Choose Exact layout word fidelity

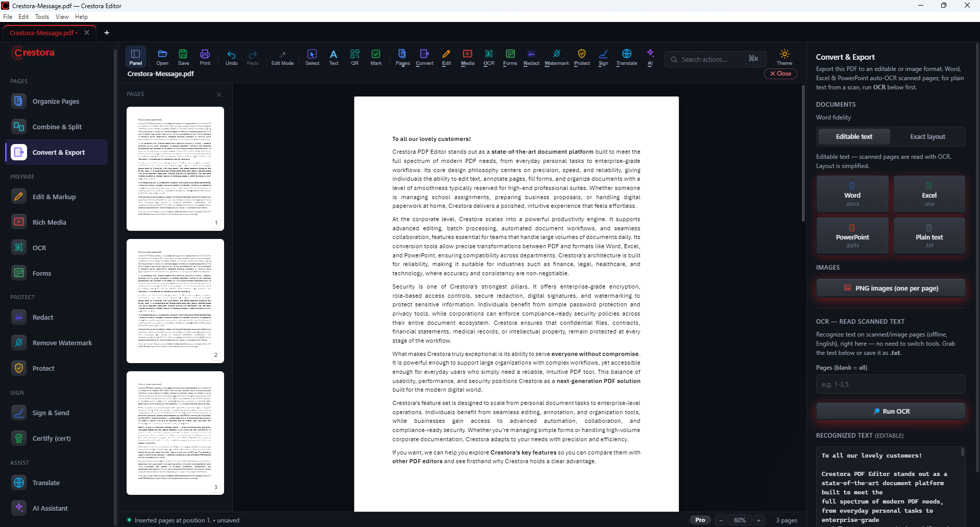927,136
